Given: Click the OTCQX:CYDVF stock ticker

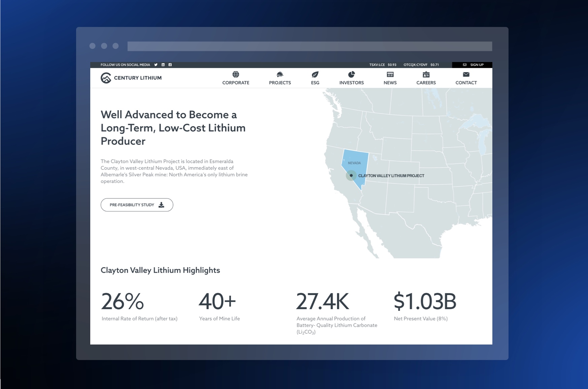Looking at the screenshot, I should pyautogui.click(x=416, y=65).
